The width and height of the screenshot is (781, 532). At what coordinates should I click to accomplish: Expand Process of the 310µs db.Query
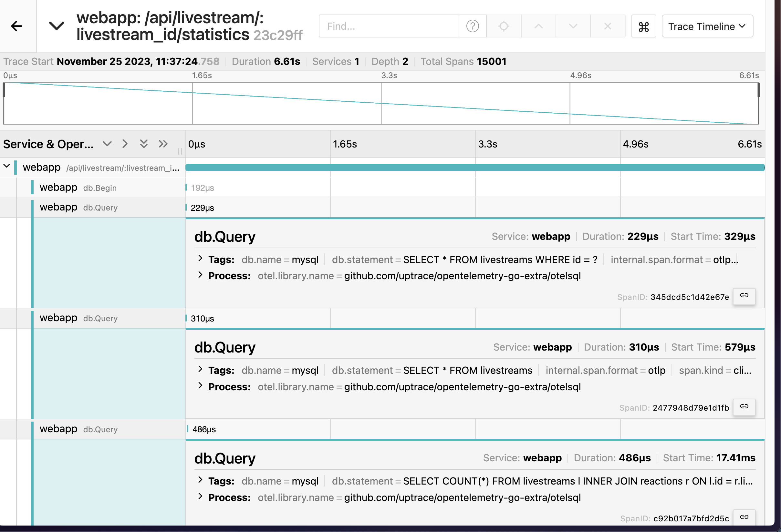pos(200,385)
